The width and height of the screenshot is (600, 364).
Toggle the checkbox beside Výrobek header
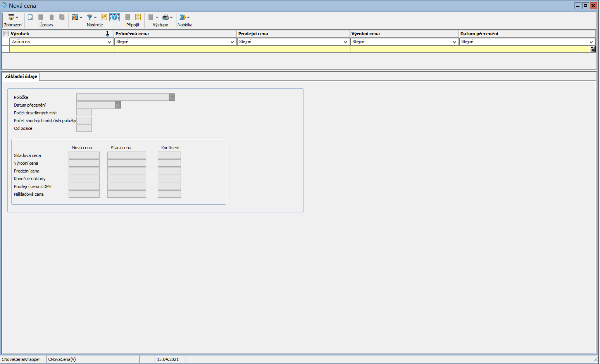coord(6,34)
